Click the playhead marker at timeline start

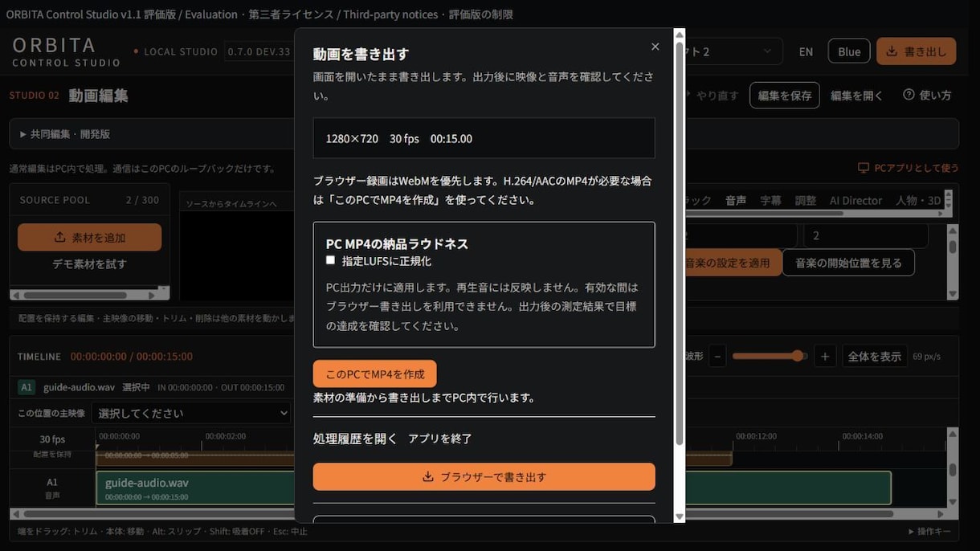pyautogui.click(x=97, y=446)
